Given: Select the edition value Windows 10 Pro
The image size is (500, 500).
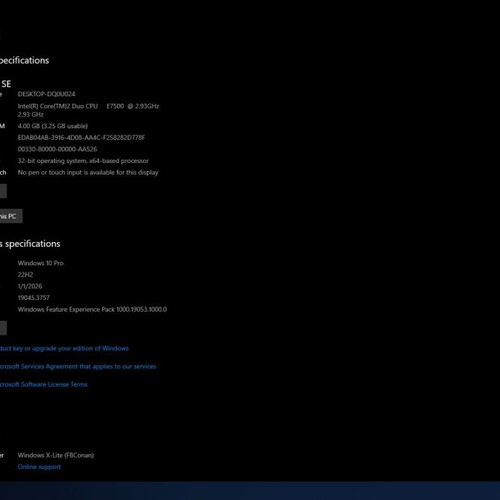Looking at the screenshot, I should [41, 263].
